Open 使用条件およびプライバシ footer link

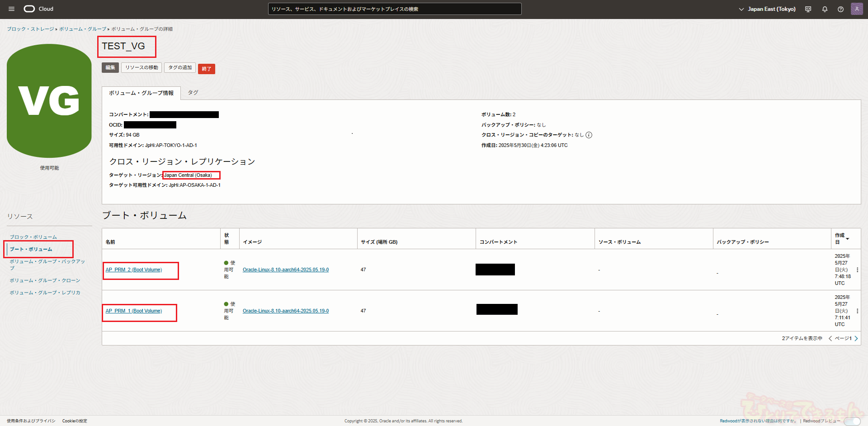point(31,421)
